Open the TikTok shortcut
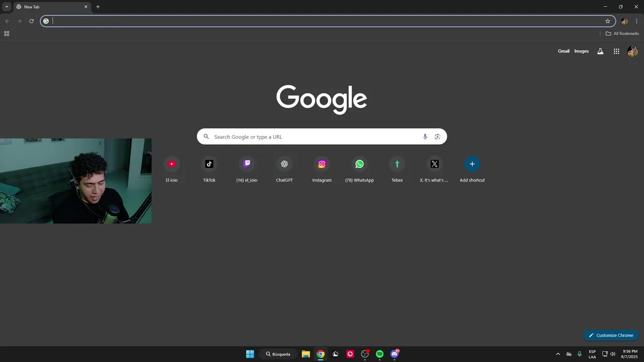This screenshot has width=644, height=362. [209, 169]
